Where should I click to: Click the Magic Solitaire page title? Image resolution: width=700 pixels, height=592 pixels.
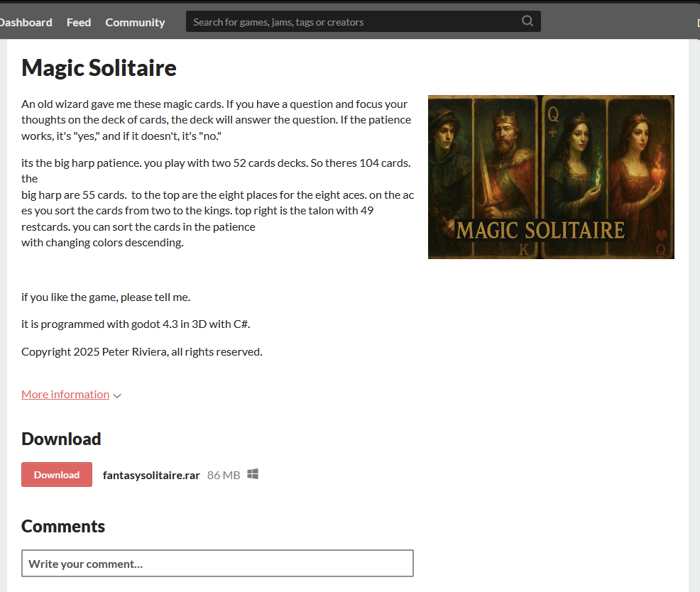click(99, 68)
